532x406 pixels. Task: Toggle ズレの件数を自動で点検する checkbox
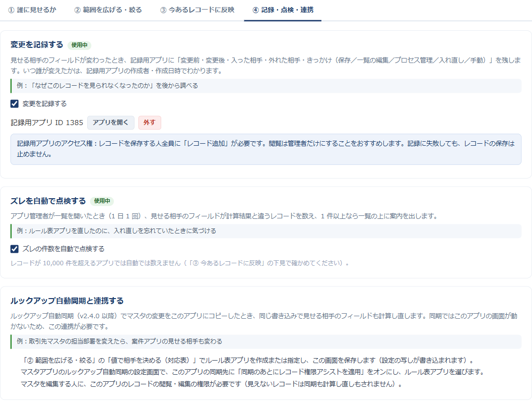click(x=14, y=249)
